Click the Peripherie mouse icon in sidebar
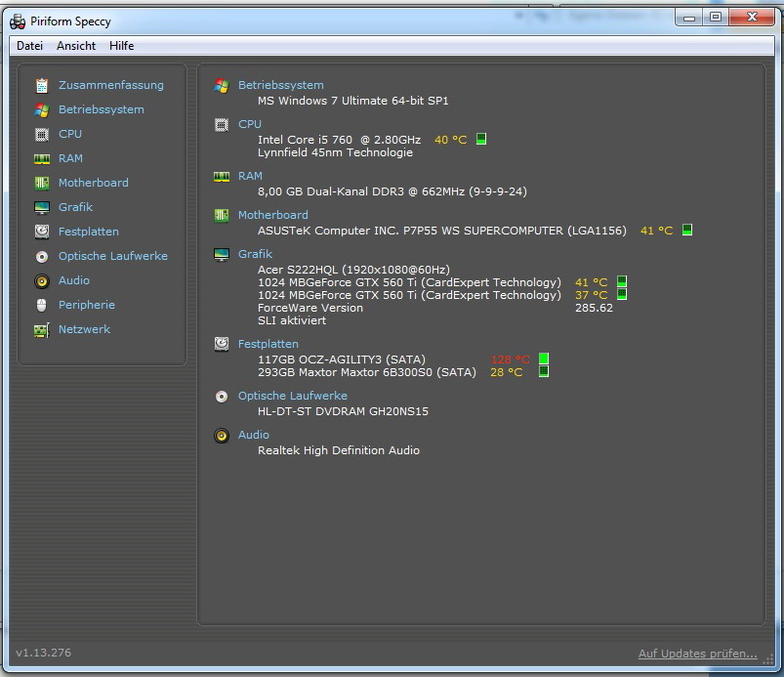Viewport: 784px width, 677px height. [x=42, y=305]
